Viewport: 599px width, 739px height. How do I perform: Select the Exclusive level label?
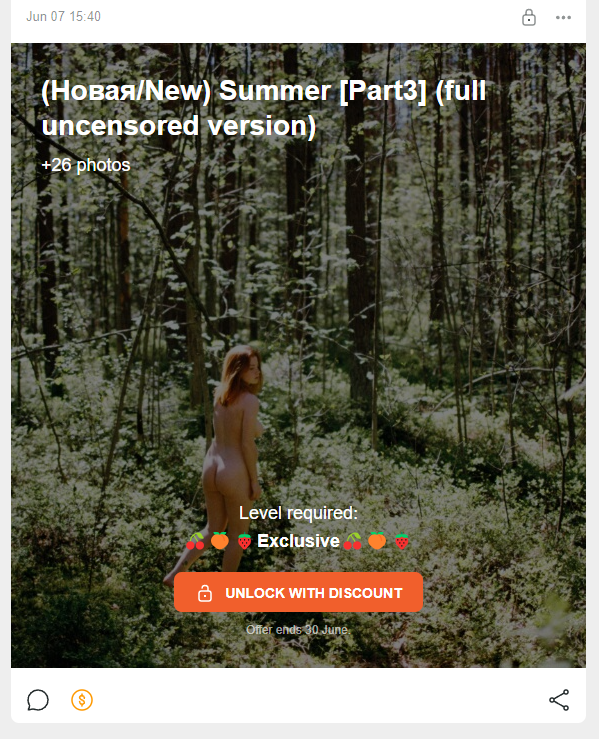click(x=298, y=541)
